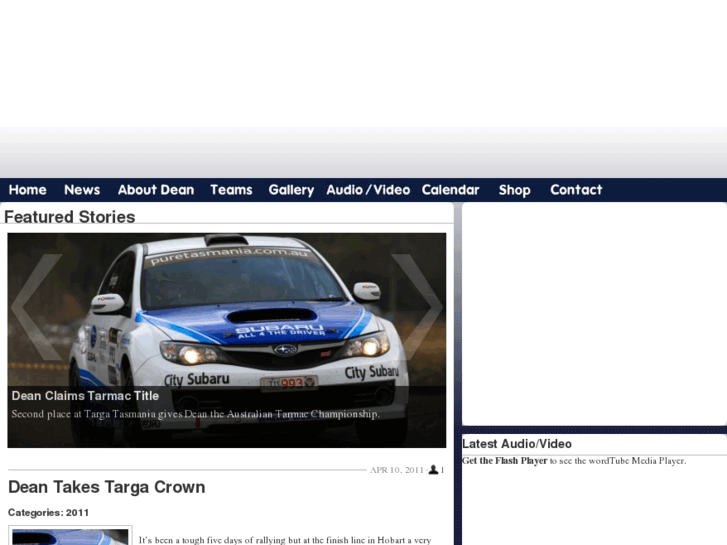Open the 2011 category link

pyautogui.click(x=77, y=513)
